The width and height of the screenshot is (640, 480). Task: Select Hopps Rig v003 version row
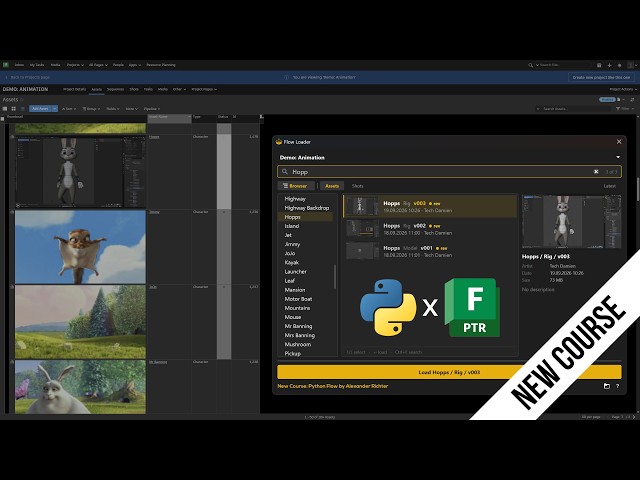pyautogui.click(x=430, y=207)
